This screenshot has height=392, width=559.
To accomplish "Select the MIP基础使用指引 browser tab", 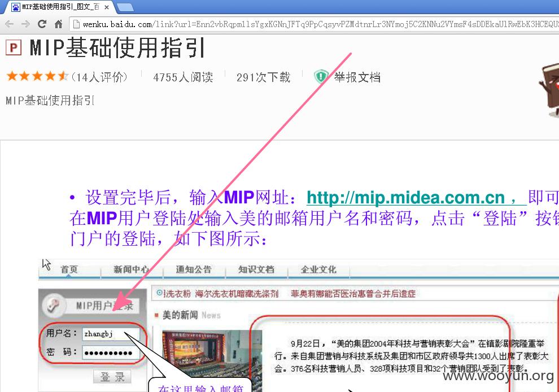I will tap(60, 7).
